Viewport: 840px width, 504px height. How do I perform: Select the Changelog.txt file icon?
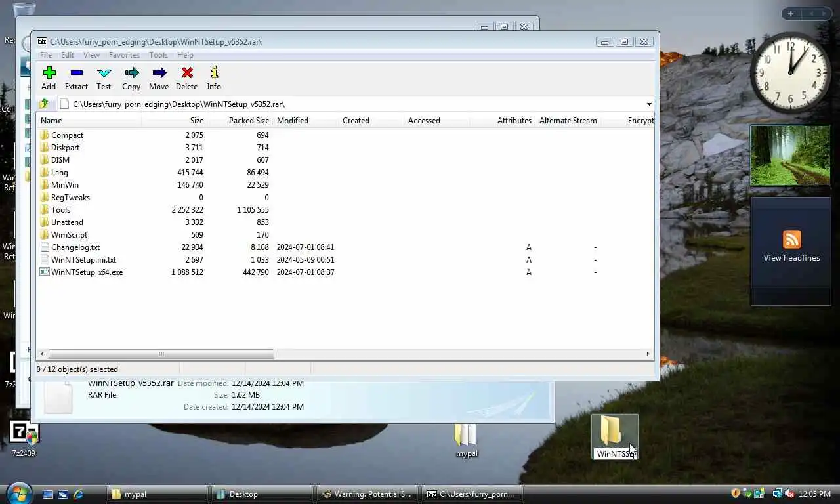[x=45, y=247]
